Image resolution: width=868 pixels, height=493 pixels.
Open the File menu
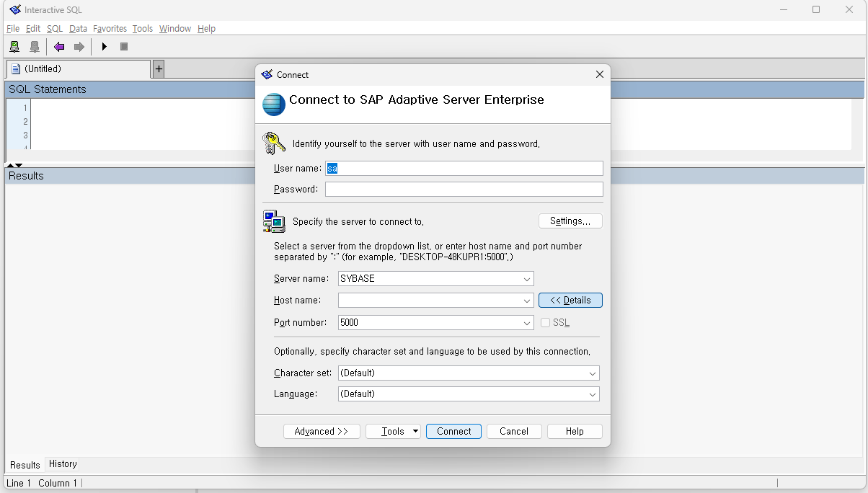point(13,29)
